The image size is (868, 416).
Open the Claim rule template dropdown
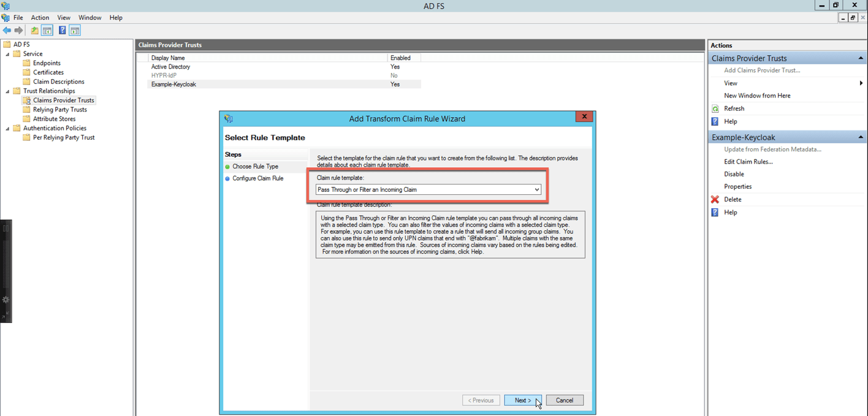click(537, 190)
